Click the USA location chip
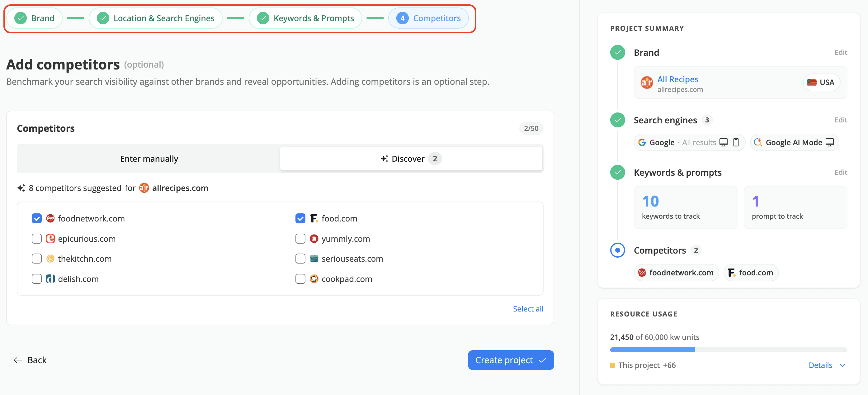Screen dimensions: 868x395 [821, 82]
